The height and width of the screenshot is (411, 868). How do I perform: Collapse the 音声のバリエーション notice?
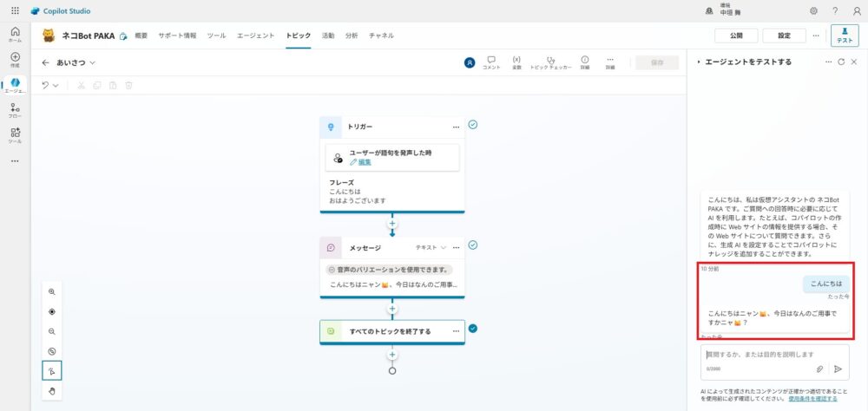click(x=332, y=270)
